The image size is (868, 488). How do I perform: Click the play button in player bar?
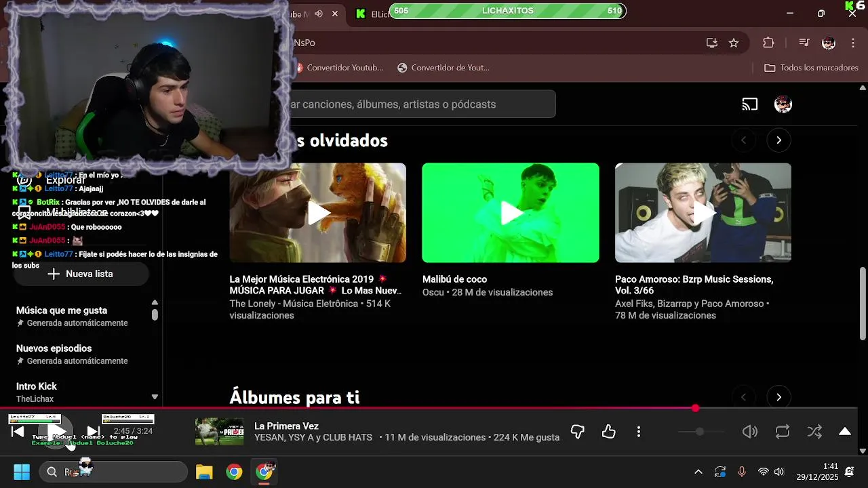point(56,432)
